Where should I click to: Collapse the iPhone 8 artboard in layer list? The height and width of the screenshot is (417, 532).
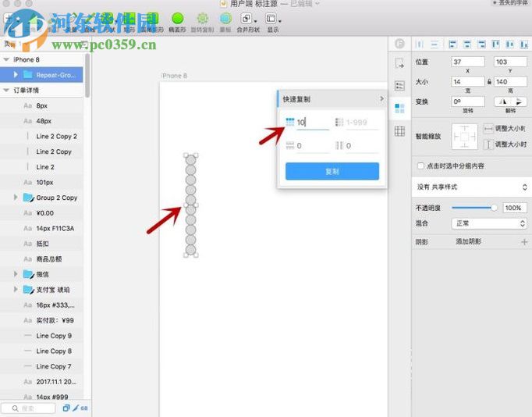tap(6, 59)
